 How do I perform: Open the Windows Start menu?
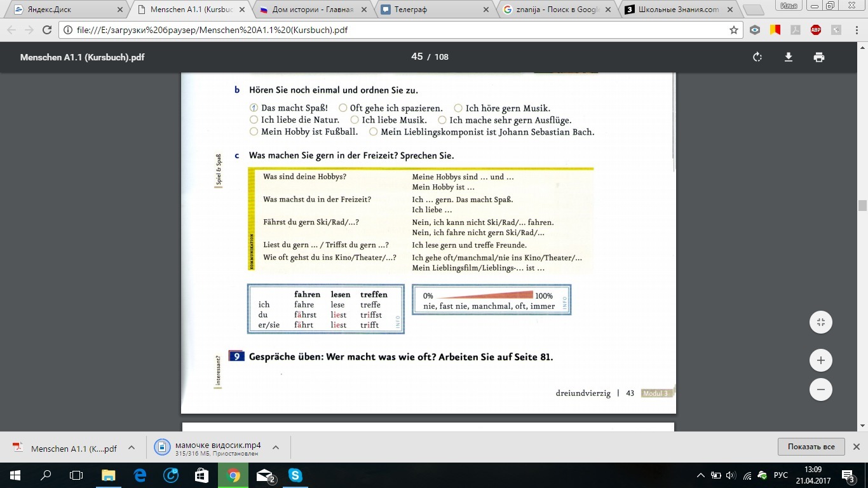coord(15,475)
